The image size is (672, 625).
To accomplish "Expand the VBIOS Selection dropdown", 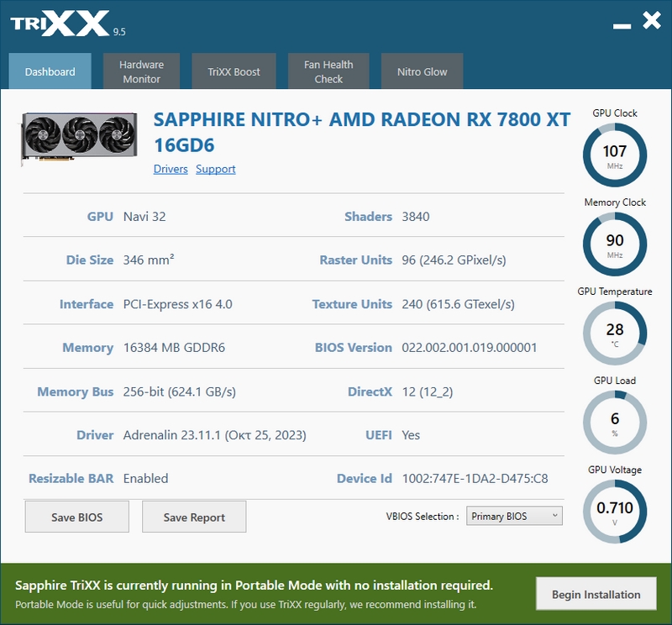I will 514,516.
